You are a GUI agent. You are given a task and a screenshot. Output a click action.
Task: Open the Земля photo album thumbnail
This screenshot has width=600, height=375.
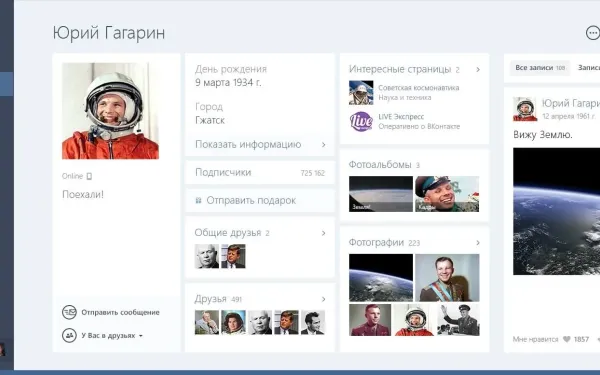click(x=381, y=194)
